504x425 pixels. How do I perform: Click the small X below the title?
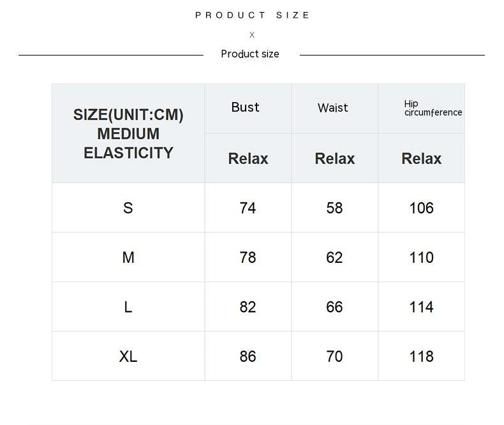click(252, 35)
